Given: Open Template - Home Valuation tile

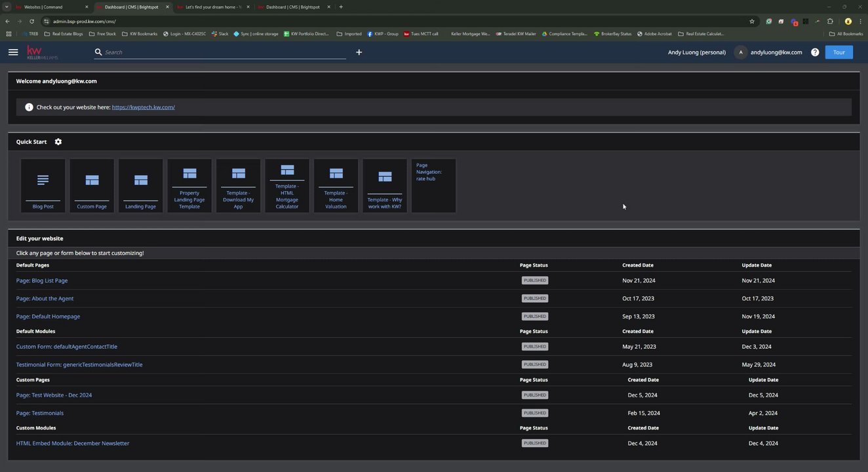Looking at the screenshot, I should 336,186.
